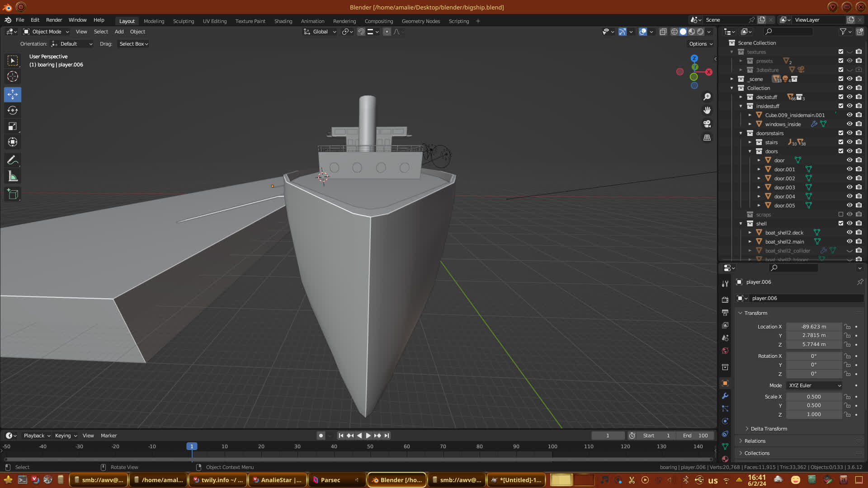
Task: Click the Location X value field
Action: [x=813, y=327]
